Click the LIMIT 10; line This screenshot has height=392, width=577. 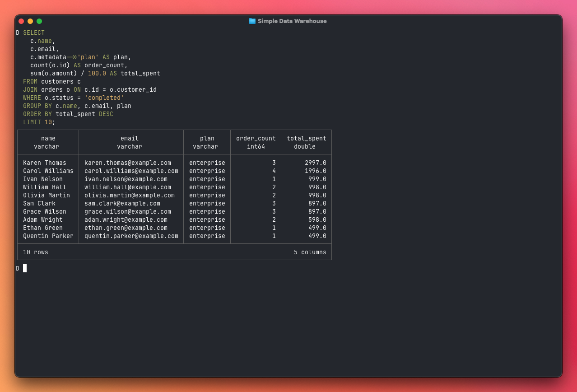39,122
